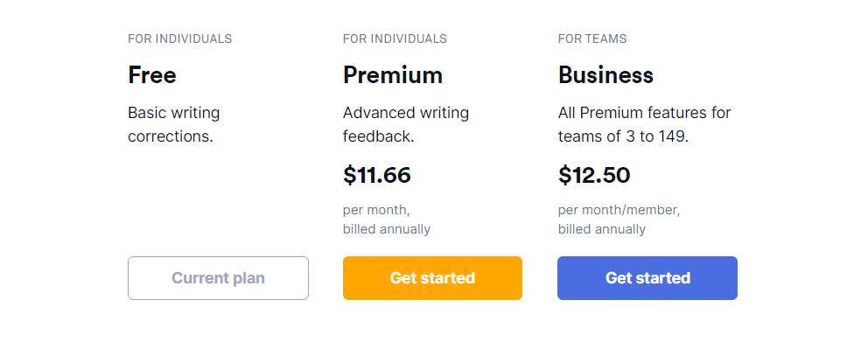Click FOR INDIVIDUALS label above Premium
868x356 pixels.
pos(395,38)
